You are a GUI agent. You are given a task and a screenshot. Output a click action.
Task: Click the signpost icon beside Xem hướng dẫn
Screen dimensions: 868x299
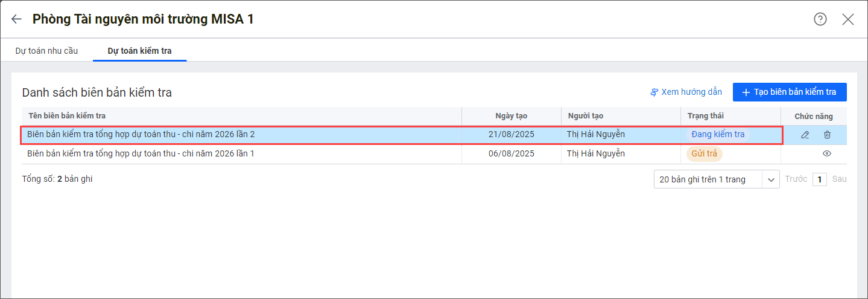point(653,92)
